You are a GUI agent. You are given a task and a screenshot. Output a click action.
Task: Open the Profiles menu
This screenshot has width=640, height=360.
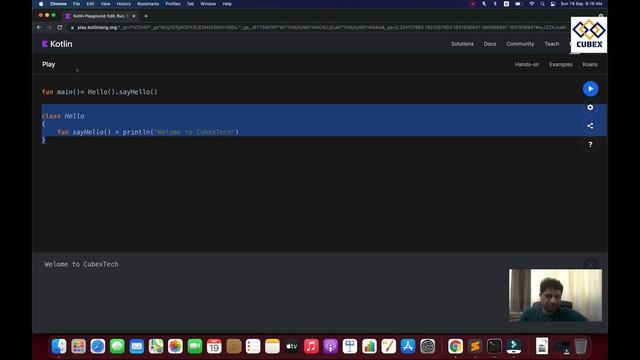[173, 4]
